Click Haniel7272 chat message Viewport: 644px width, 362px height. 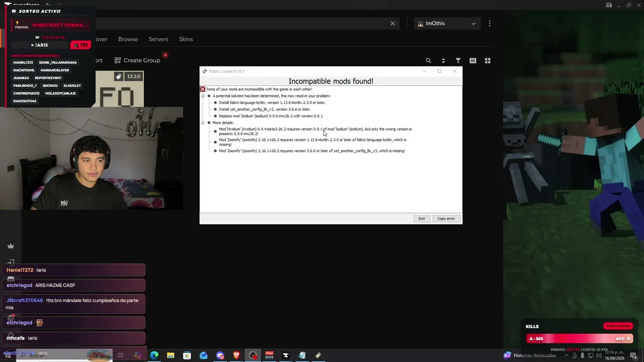73,270
